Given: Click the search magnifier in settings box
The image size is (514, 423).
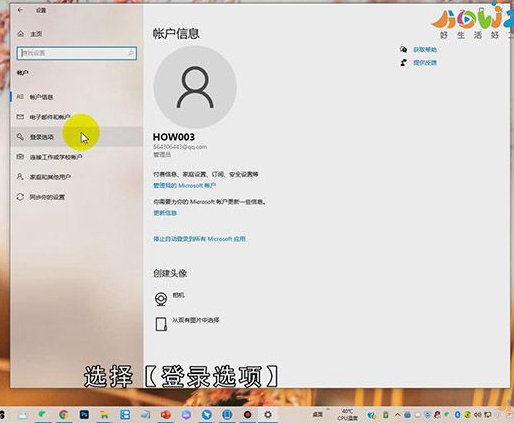Looking at the screenshot, I should 131,53.
